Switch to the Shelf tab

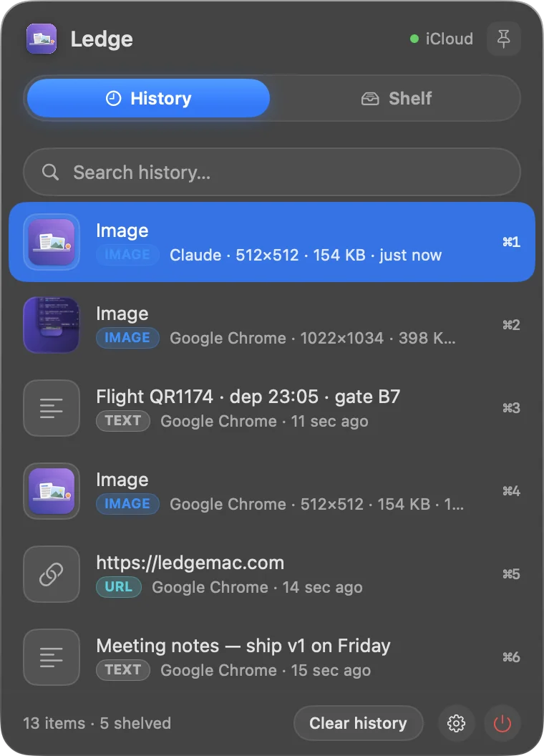396,98
